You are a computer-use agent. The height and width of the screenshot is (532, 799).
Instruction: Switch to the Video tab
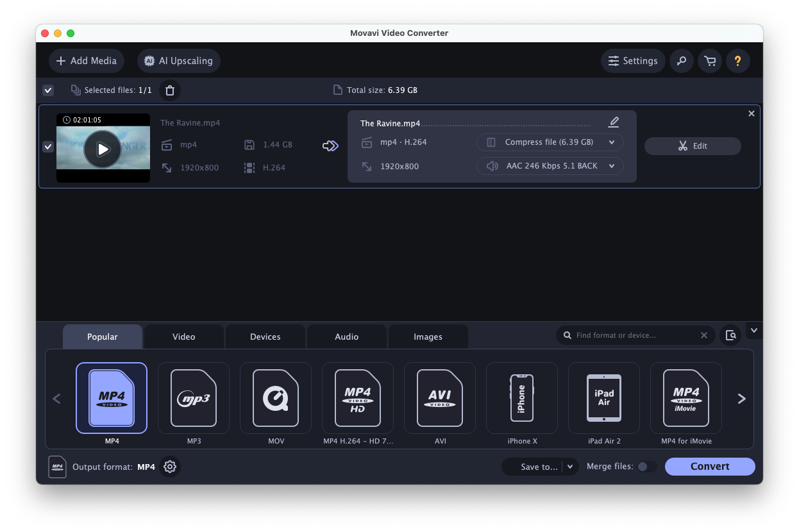(x=184, y=337)
